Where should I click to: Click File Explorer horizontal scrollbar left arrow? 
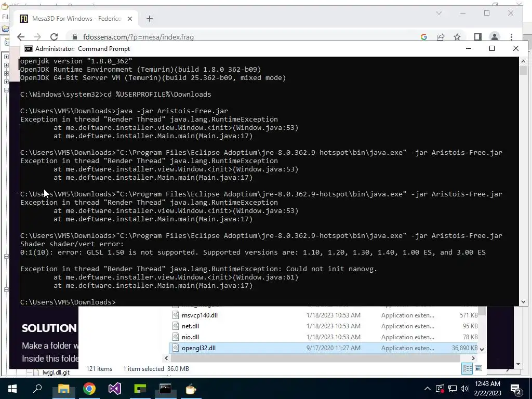(x=166, y=358)
